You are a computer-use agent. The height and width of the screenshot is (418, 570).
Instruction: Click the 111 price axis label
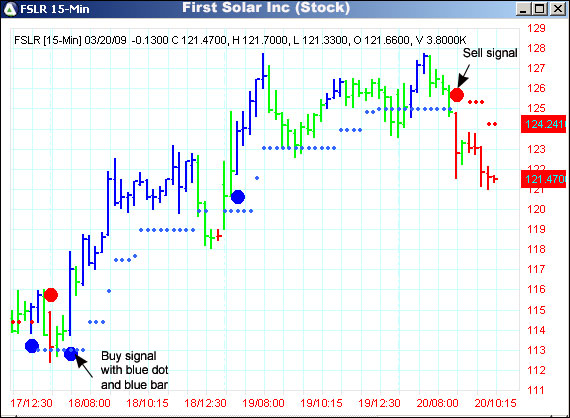(537, 390)
